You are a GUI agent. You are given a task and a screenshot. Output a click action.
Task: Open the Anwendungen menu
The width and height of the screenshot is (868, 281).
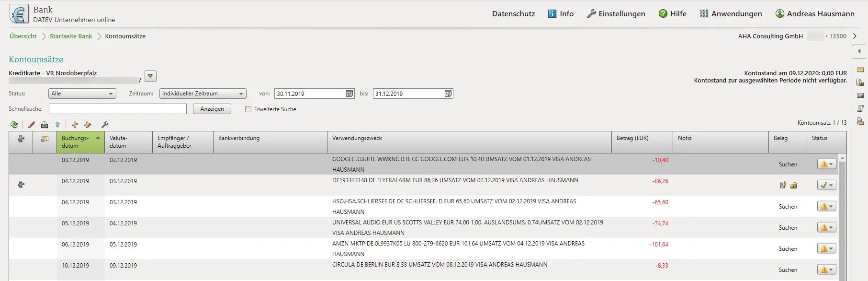click(x=731, y=14)
